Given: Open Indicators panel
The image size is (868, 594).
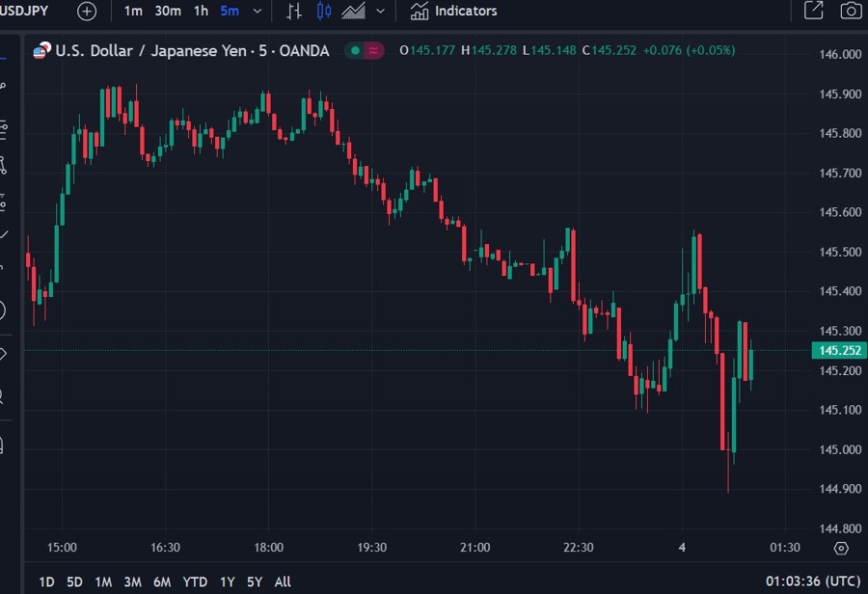Looking at the screenshot, I should 453,12.
